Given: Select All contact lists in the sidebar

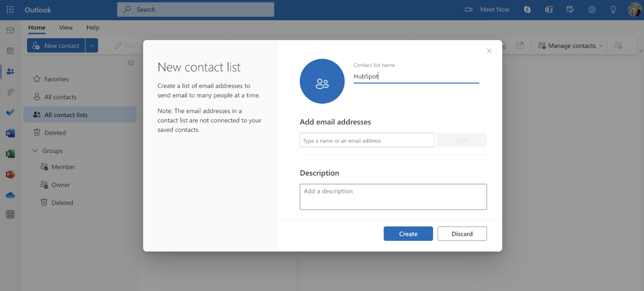Looking at the screenshot, I should click(66, 115).
